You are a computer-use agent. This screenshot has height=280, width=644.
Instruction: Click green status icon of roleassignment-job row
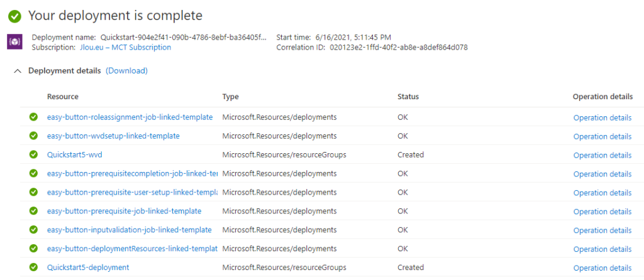click(34, 117)
